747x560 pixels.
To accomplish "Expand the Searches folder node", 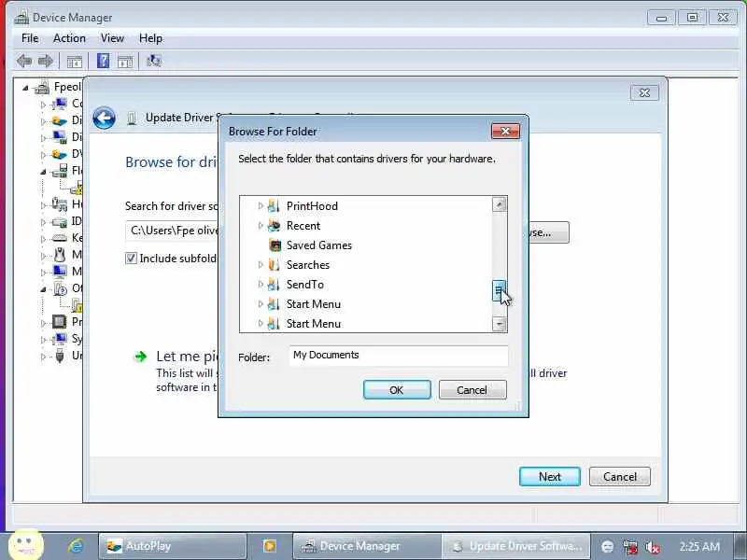I will pos(261,264).
